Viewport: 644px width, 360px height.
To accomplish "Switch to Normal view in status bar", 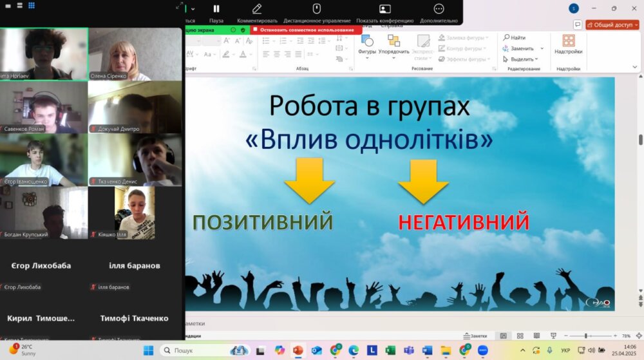I will coord(503,336).
